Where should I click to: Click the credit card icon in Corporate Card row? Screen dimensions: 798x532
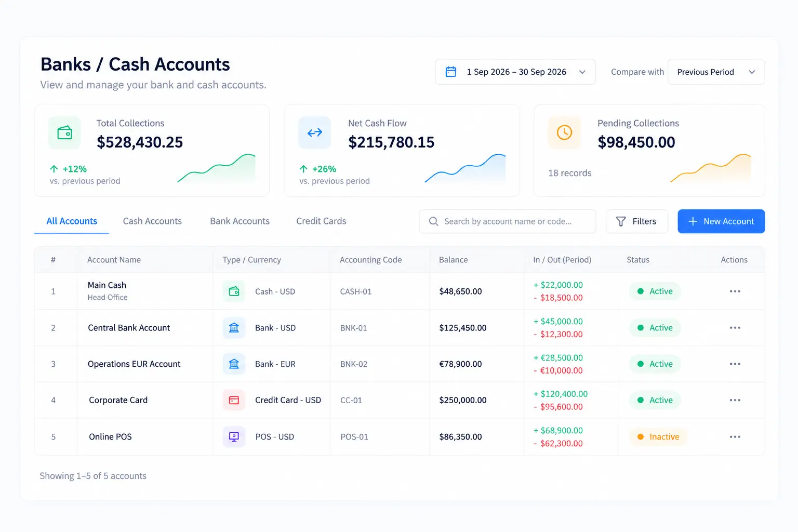pyautogui.click(x=234, y=400)
